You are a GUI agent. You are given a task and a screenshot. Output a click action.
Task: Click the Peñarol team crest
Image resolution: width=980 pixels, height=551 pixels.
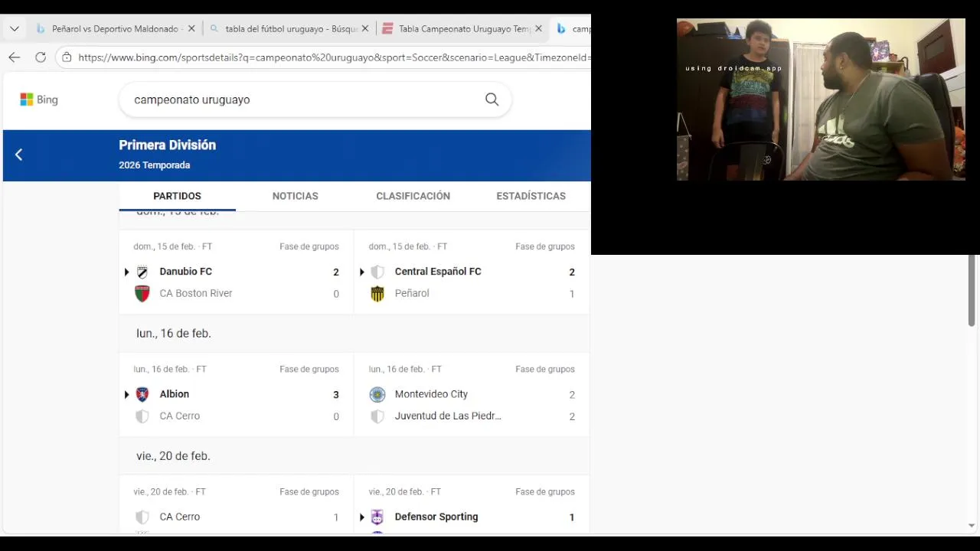click(x=377, y=294)
